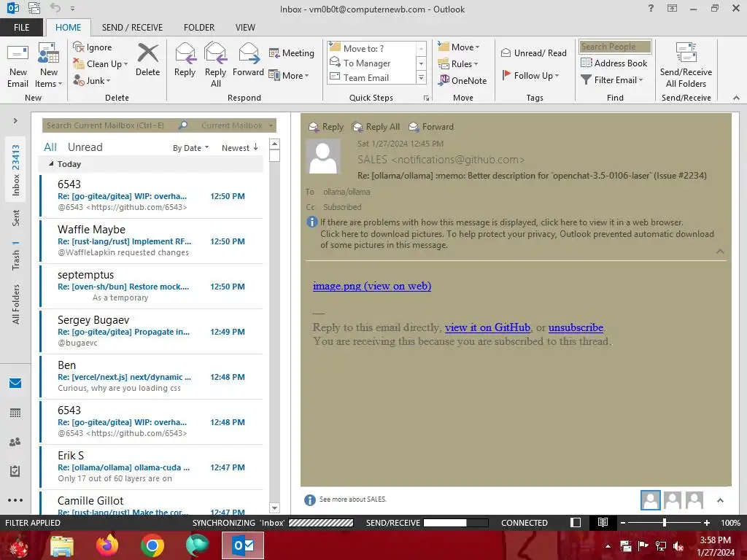Click Forward in the reading pane
Screen dimensions: 747x560
point(431,127)
